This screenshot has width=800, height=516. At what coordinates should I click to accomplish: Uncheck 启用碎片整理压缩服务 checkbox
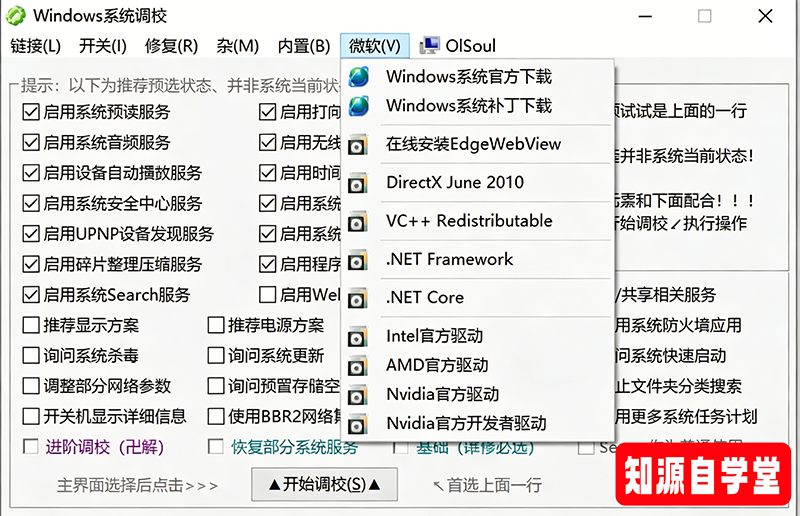(x=31, y=264)
